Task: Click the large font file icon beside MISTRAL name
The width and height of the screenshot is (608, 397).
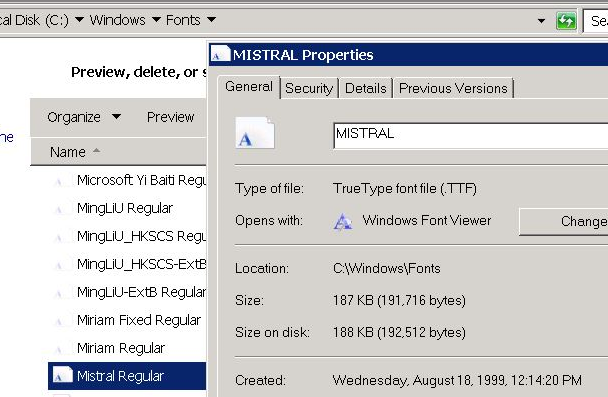Action: 255,133
